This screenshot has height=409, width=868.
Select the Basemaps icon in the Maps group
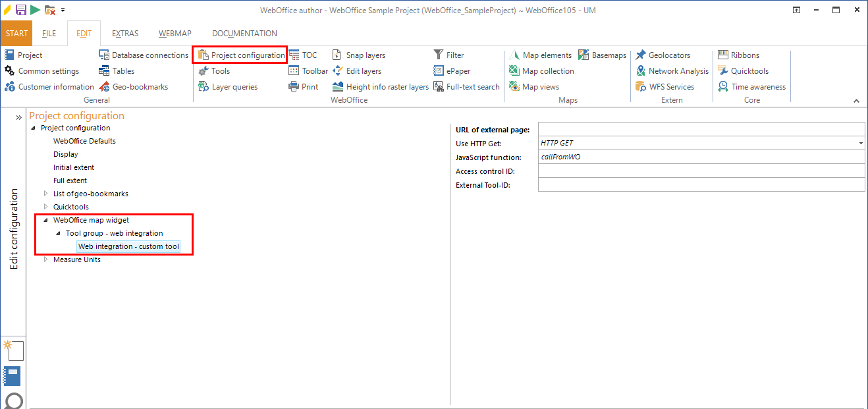pyautogui.click(x=602, y=55)
